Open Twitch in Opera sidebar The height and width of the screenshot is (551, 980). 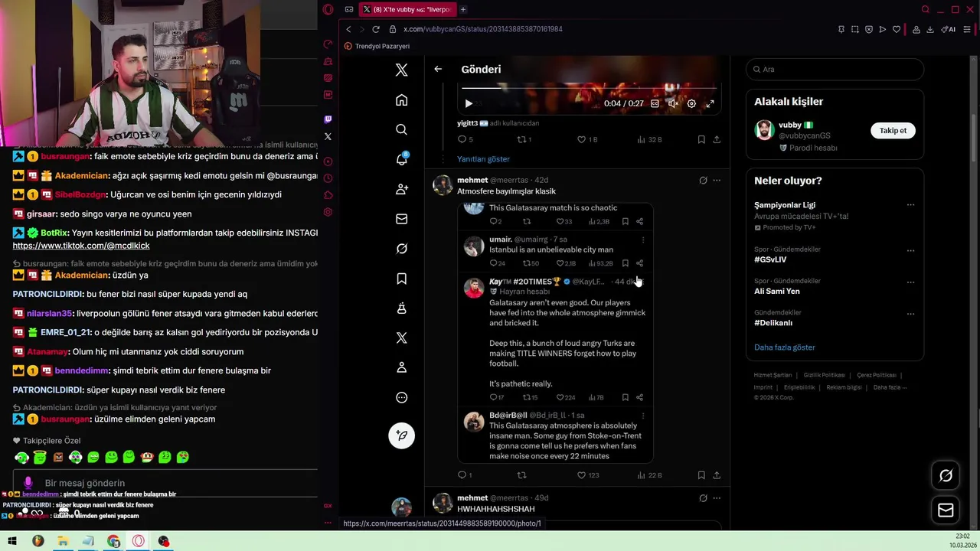pyautogui.click(x=328, y=119)
